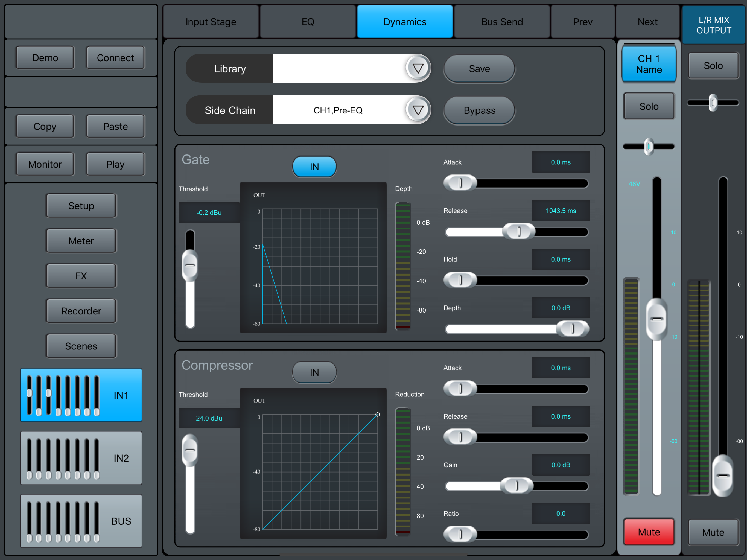
Task: Click the CH 1 pan knob slider
Action: pyautogui.click(x=648, y=147)
